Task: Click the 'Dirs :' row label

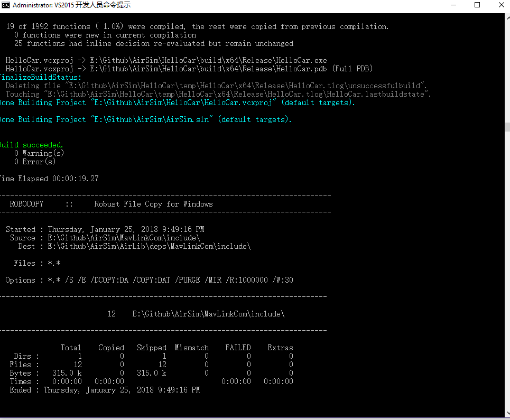Action: [26, 356]
